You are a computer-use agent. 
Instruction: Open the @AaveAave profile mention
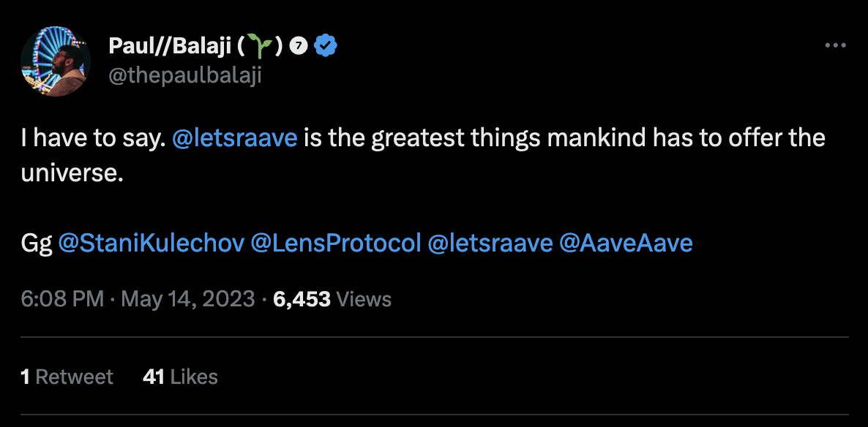pyautogui.click(x=625, y=243)
